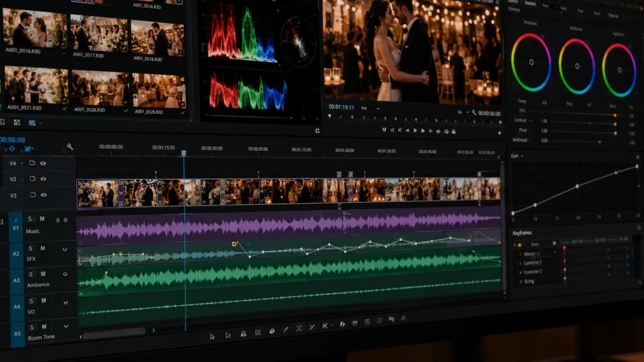This screenshot has width=644, height=362.
Task: Click the square play-frame icon in bottom toolbar
Action: coord(379,320)
